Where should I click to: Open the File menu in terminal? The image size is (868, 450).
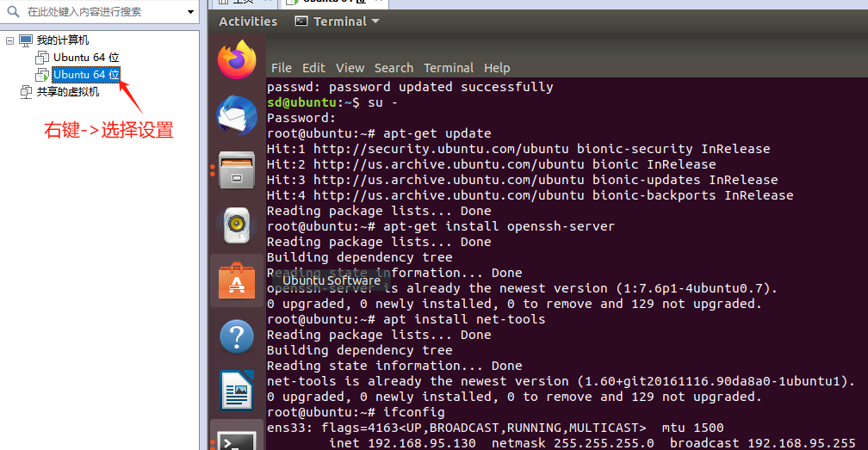tap(282, 68)
